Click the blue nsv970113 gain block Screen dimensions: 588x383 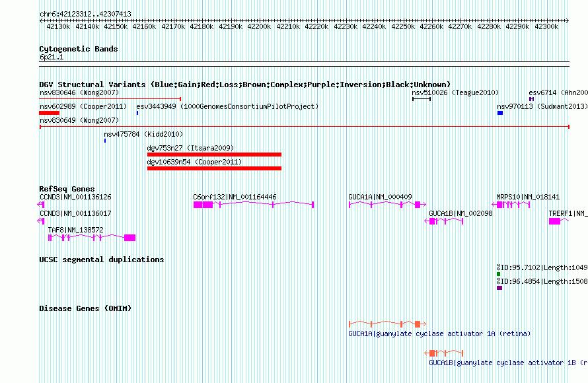(x=500, y=113)
